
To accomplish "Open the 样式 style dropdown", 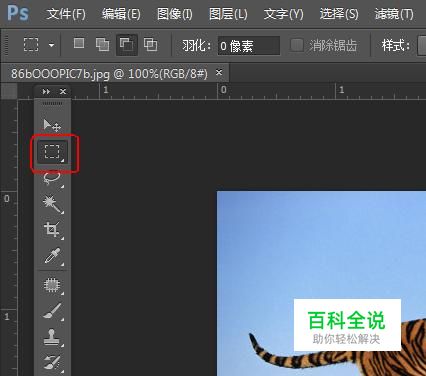I will tap(422, 45).
